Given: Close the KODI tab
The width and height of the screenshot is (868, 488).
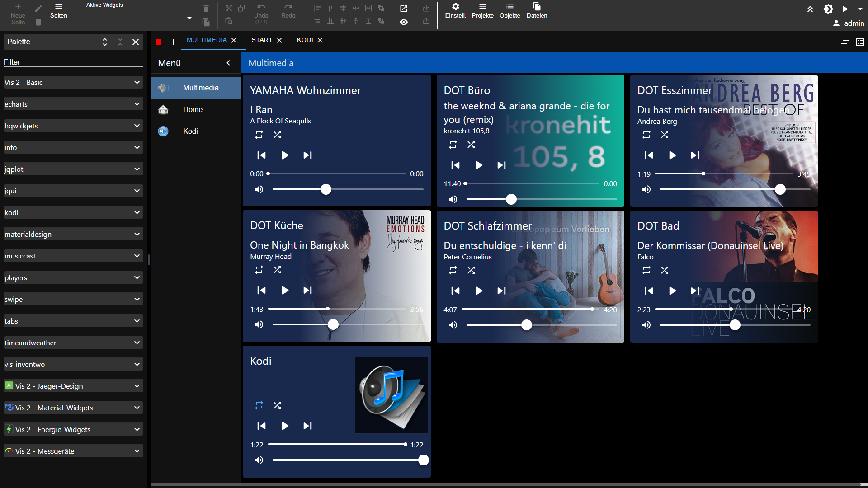Looking at the screenshot, I should point(320,40).
